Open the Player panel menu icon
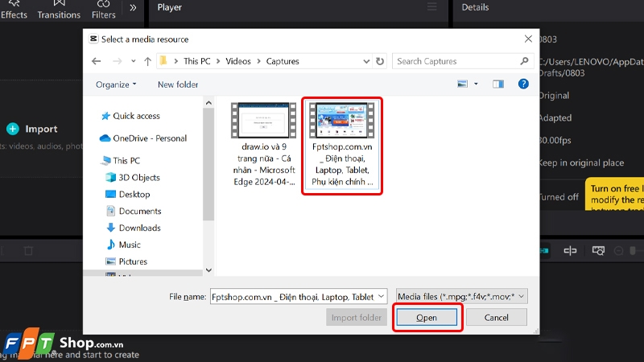This screenshot has width=644, height=362. pos(431,7)
